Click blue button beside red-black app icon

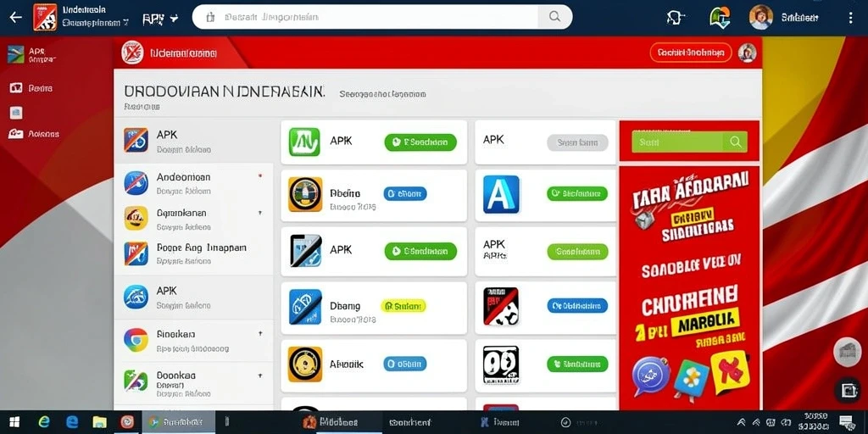click(577, 305)
